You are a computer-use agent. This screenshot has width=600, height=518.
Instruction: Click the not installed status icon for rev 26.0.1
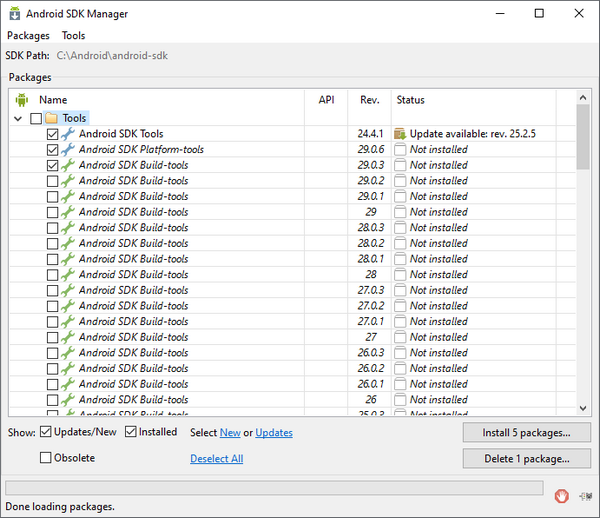pyautogui.click(x=400, y=384)
